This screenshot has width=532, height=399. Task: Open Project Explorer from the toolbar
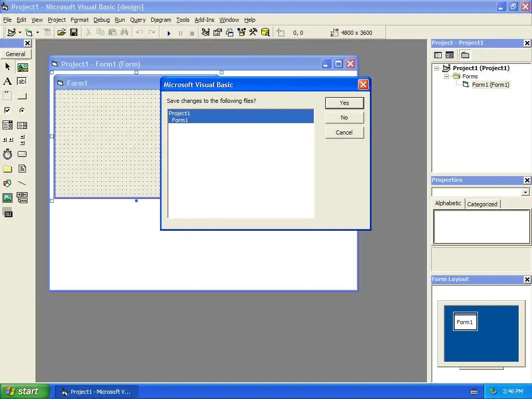pos(205,33)
